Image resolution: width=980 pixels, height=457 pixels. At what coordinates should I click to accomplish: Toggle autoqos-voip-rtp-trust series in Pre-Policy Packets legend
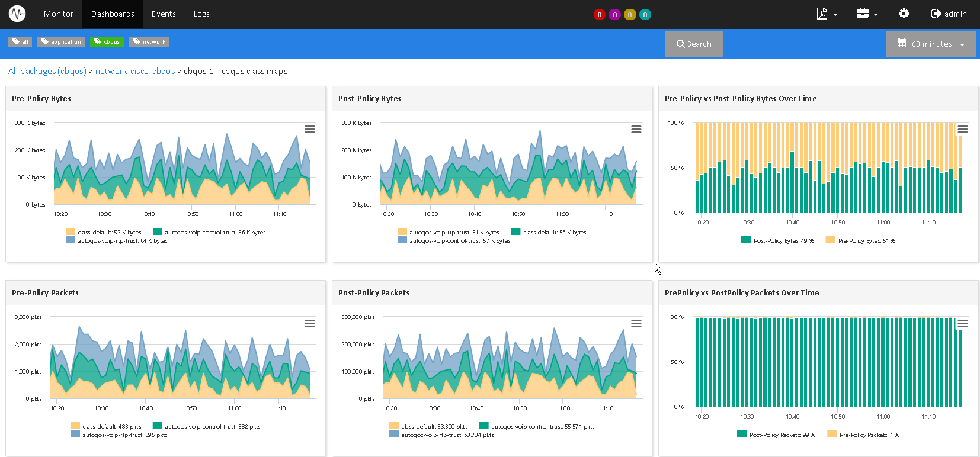[124, 435]
